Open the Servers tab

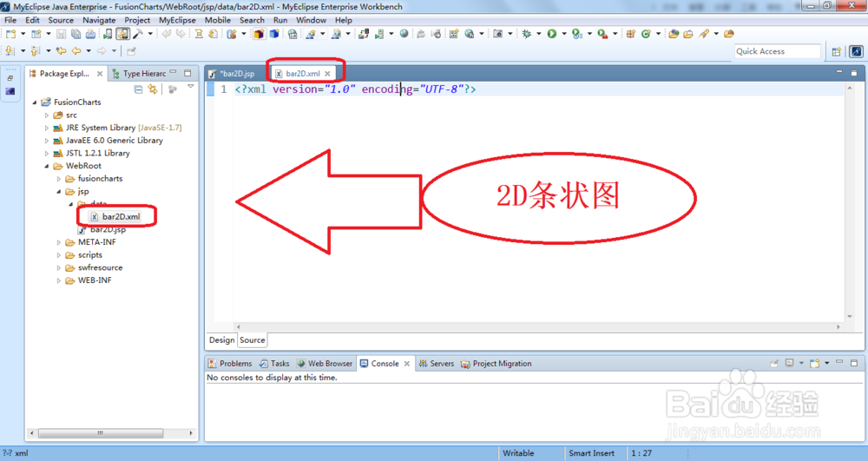[x=437, y=364]
